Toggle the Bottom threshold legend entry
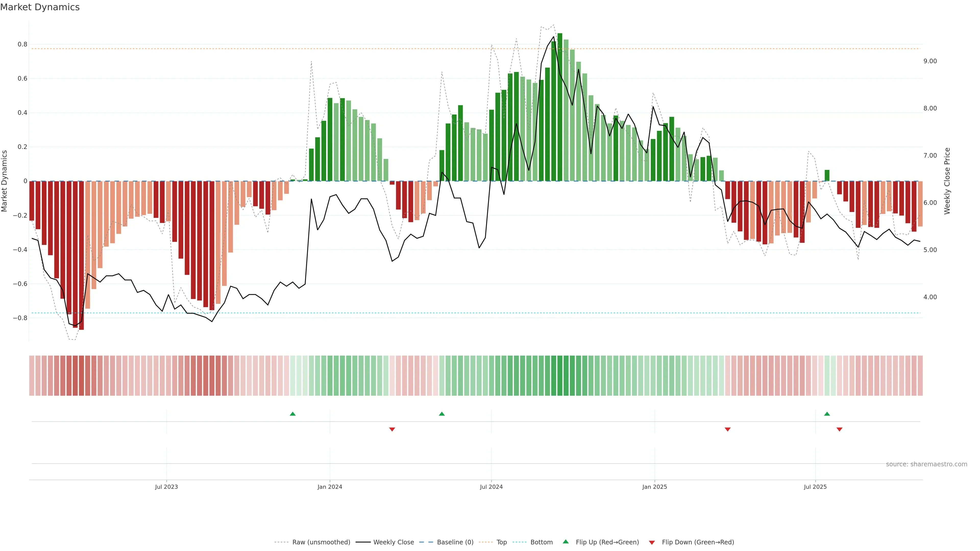This screenshot has width=980, height=551. click(x=541, y=542)
